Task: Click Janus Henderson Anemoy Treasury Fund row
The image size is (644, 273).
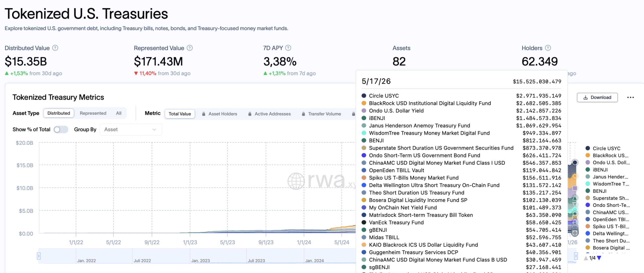Action: 461,126
